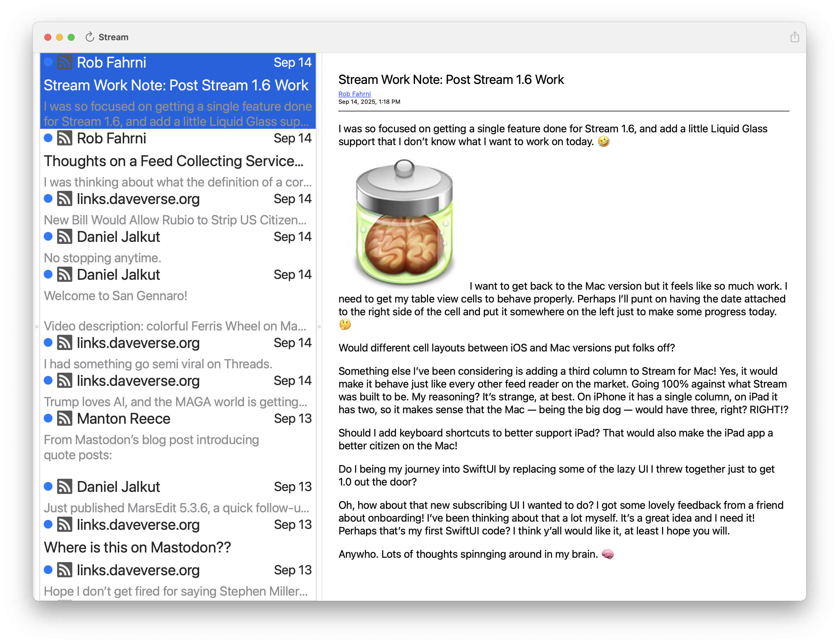The width and height of the screenshot is (839, 644).
Task: Click the Manton Reece Sep 13 date label
Action: (x=293, y=418)
